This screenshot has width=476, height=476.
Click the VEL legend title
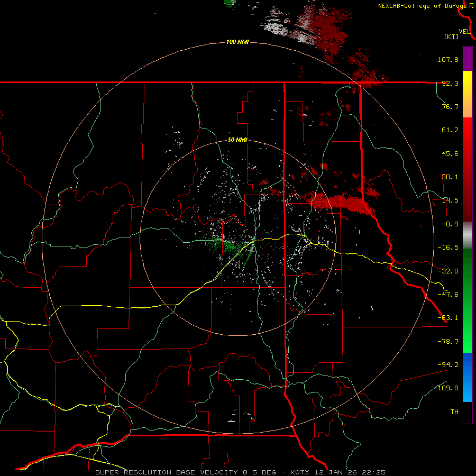point(464,32)
